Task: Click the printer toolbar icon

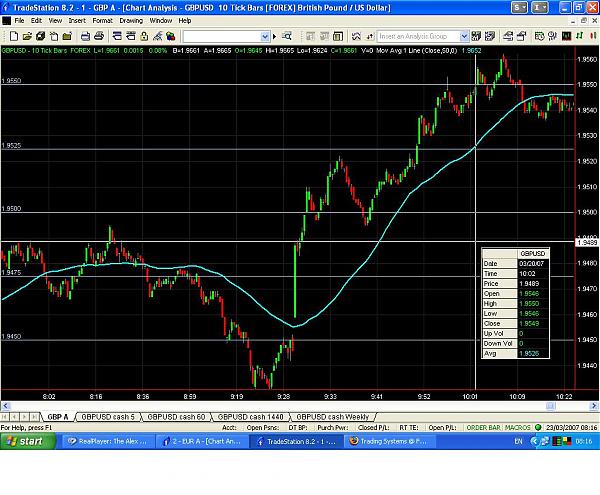Action: 99,36
